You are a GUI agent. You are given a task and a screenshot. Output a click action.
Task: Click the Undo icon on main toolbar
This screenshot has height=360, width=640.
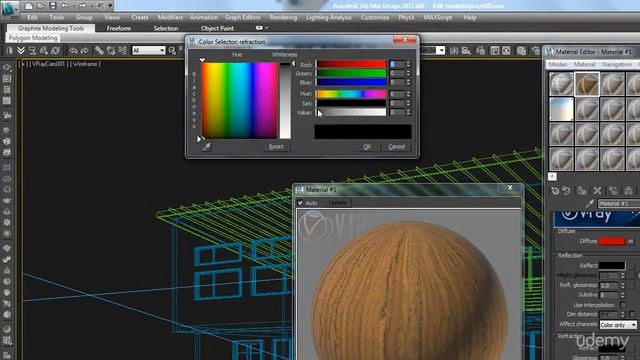(x=73, y=51)
